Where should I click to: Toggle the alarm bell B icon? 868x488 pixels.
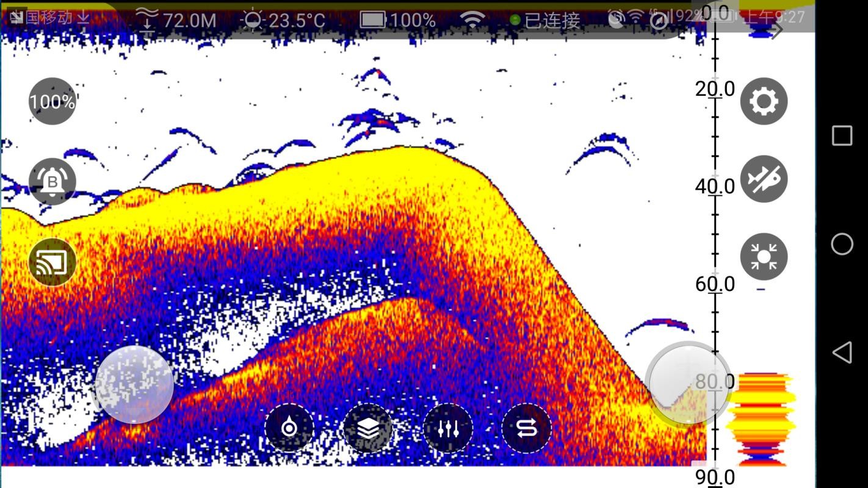pos(52,182)
